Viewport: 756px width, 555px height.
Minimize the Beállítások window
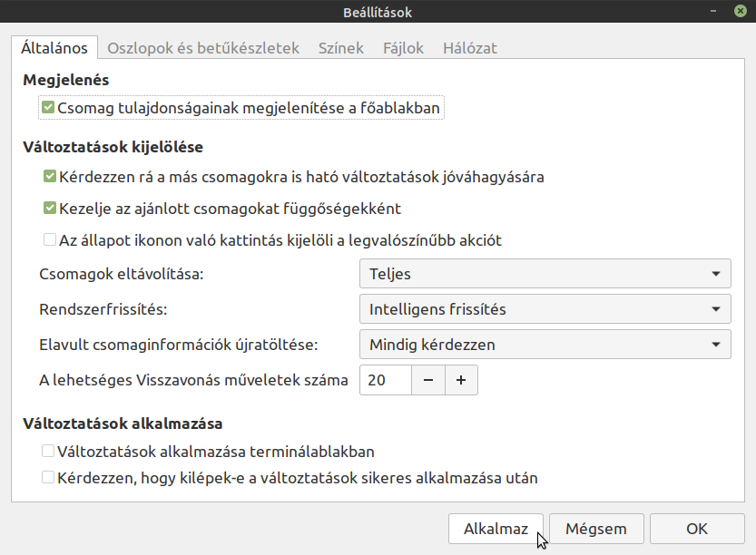(713, 11)
